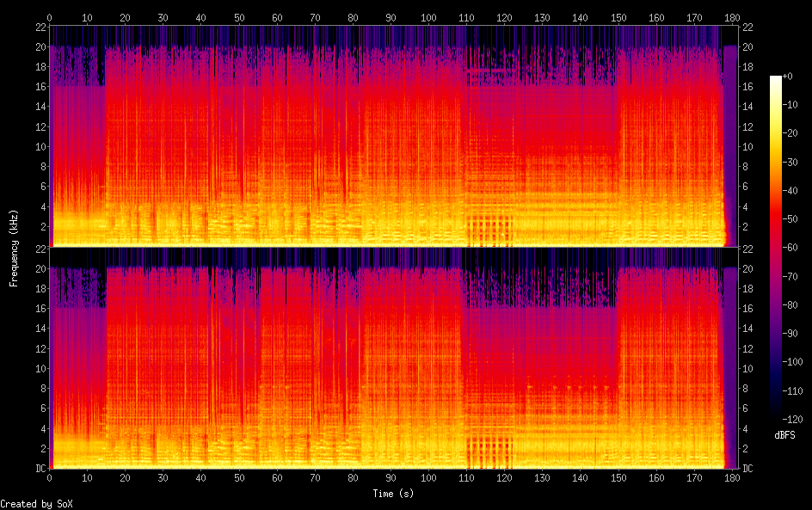The width and height of the screenshot is (812, 510).
Task: Click the dBFS color gradient scale bar
Action: tap(775, 248)
